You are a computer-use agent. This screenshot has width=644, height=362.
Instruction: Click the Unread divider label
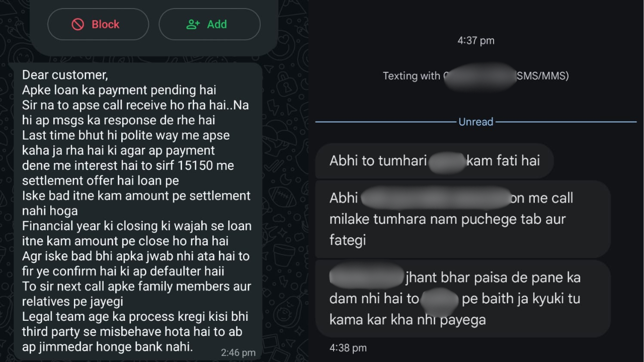pos(475,122)
